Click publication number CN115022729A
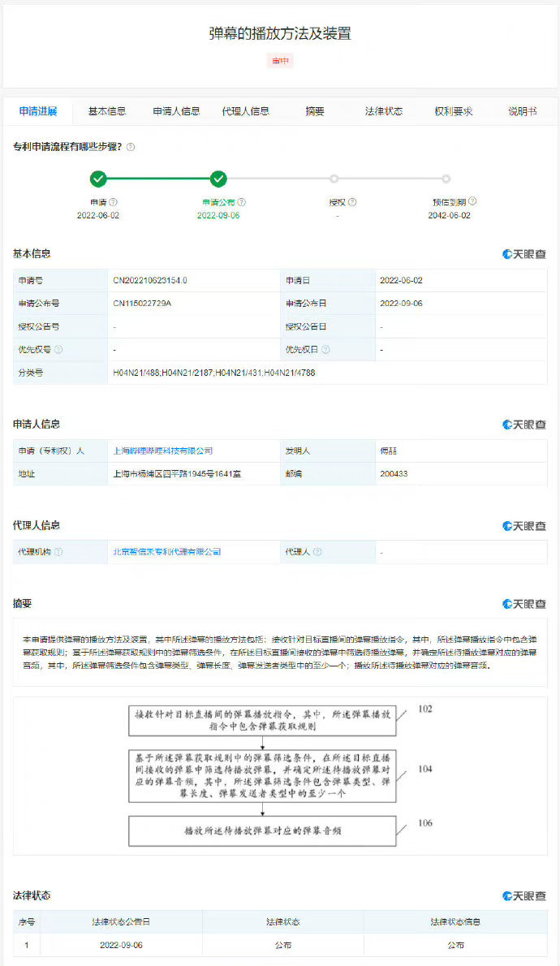Screen dimensions: 560x966 (x=142, y=303)
